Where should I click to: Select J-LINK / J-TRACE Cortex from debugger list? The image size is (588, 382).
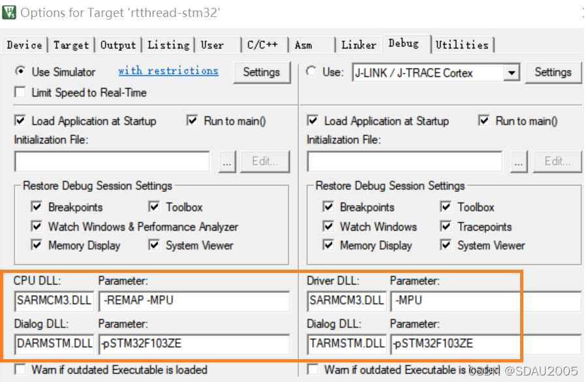tap(424, 72)
